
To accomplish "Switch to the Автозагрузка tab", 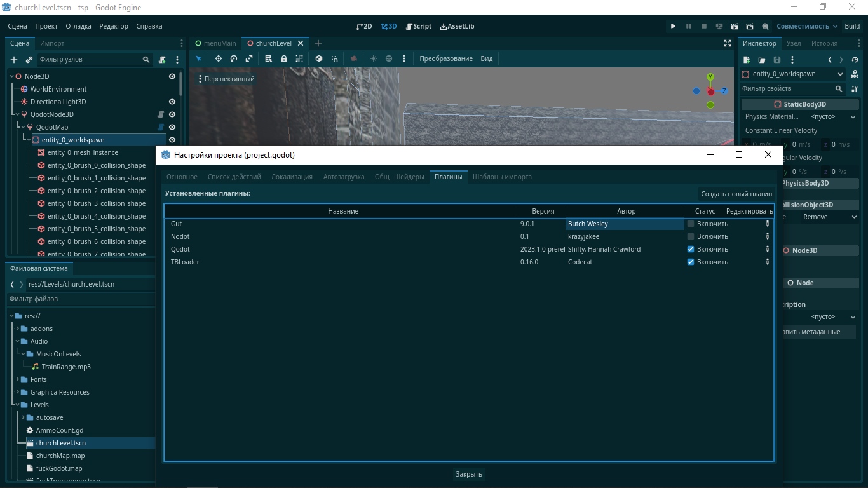I will [344, 177].
